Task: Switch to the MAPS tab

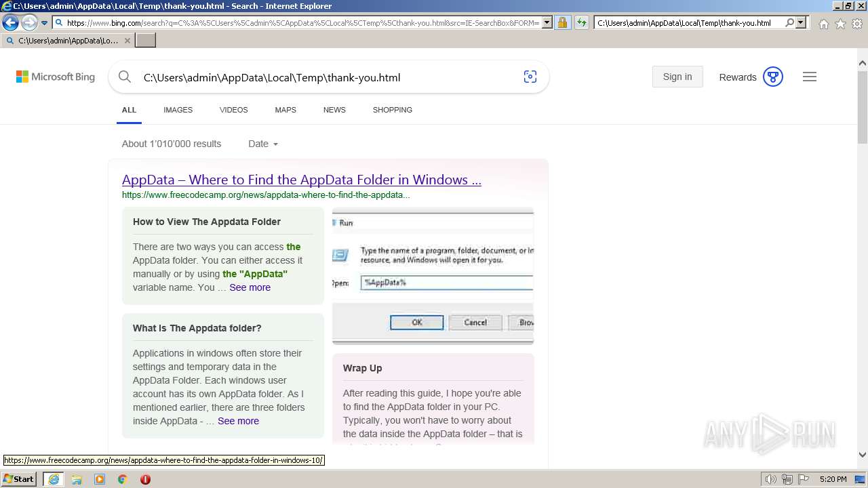Action: pos(285,110)
